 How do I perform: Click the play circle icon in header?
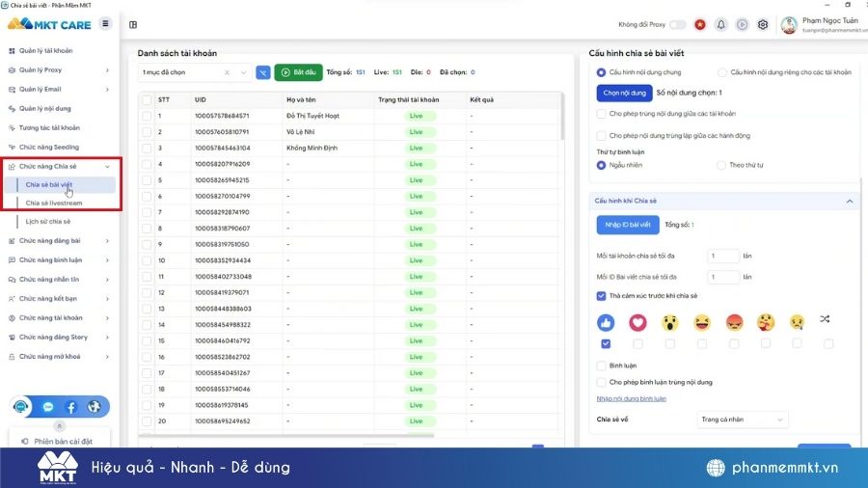coord(742,24)
